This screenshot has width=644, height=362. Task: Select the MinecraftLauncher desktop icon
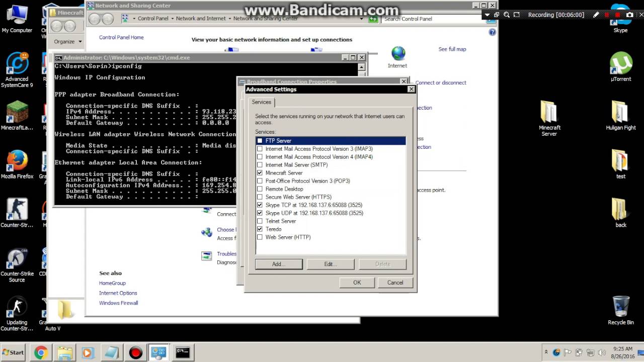pos(17,115)
